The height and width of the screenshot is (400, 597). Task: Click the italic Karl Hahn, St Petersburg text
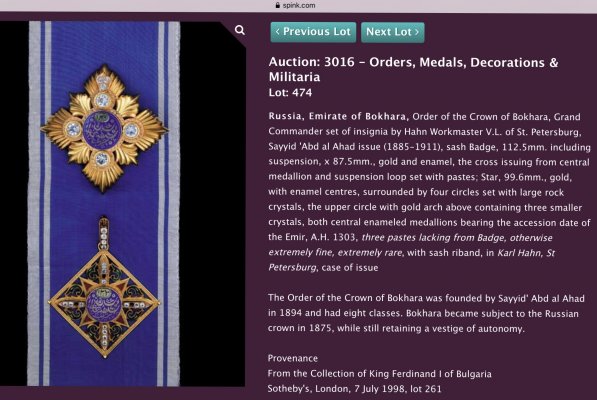click(412, 260)
